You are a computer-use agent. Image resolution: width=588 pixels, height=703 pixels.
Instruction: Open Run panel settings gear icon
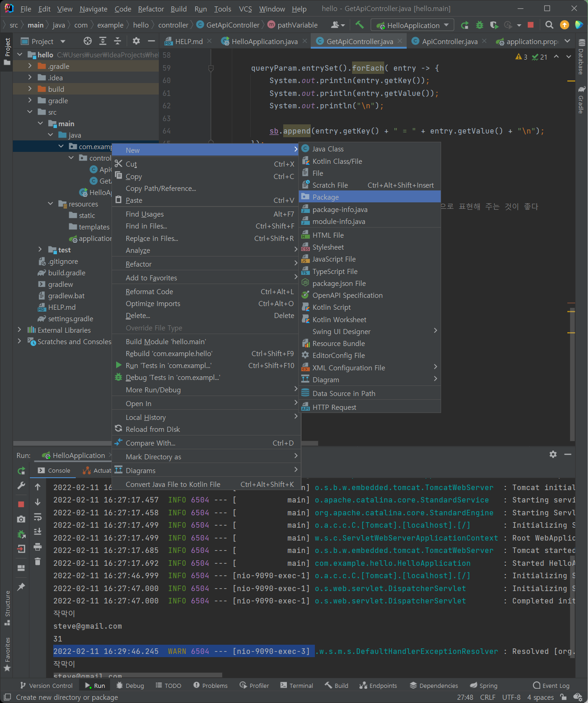tap(553, 454)
